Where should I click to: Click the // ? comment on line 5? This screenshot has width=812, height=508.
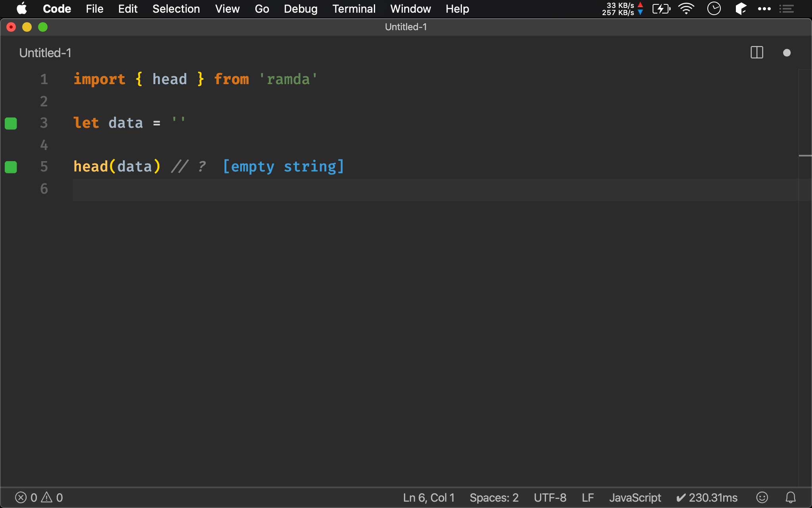[x=188, y=167]
